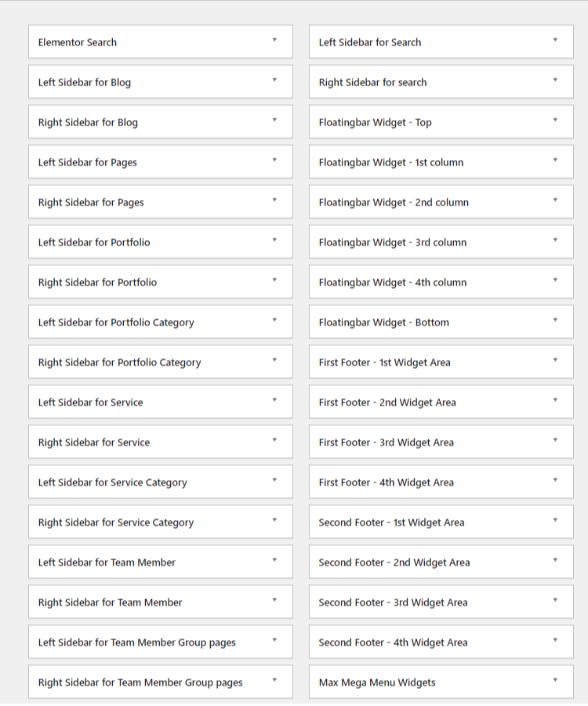Toggle arrow for Left Sidebar for Service
Viewport: 588px width, 706px height.
tap(274, 400)
